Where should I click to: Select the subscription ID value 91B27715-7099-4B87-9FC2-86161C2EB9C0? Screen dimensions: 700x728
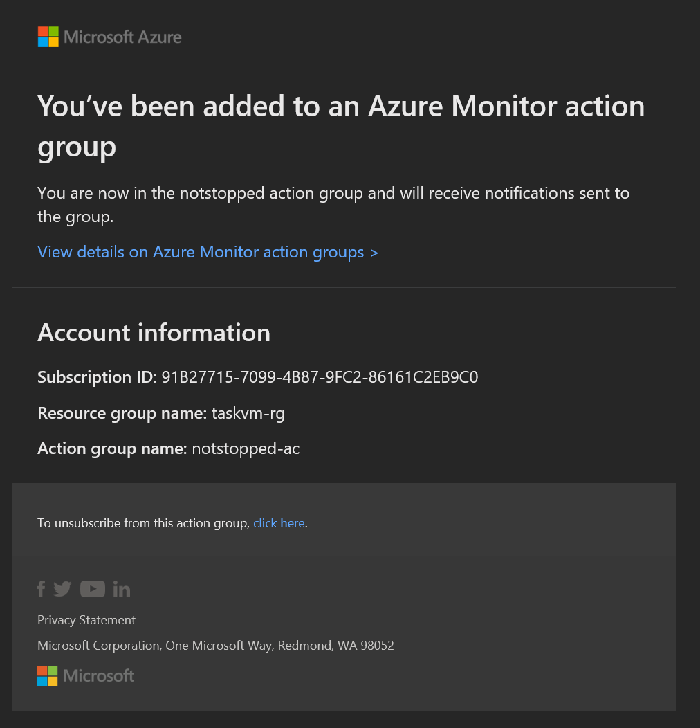tap(320, 377)
